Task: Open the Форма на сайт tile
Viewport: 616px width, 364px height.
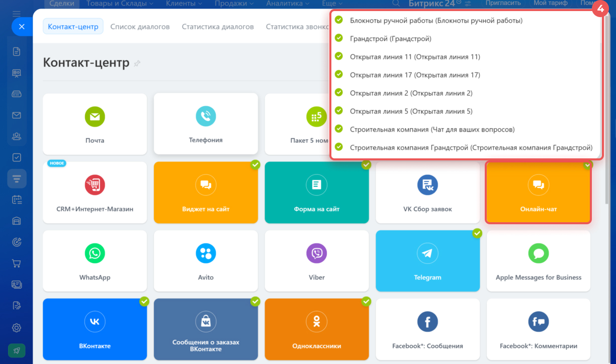Action: (317, 193)
